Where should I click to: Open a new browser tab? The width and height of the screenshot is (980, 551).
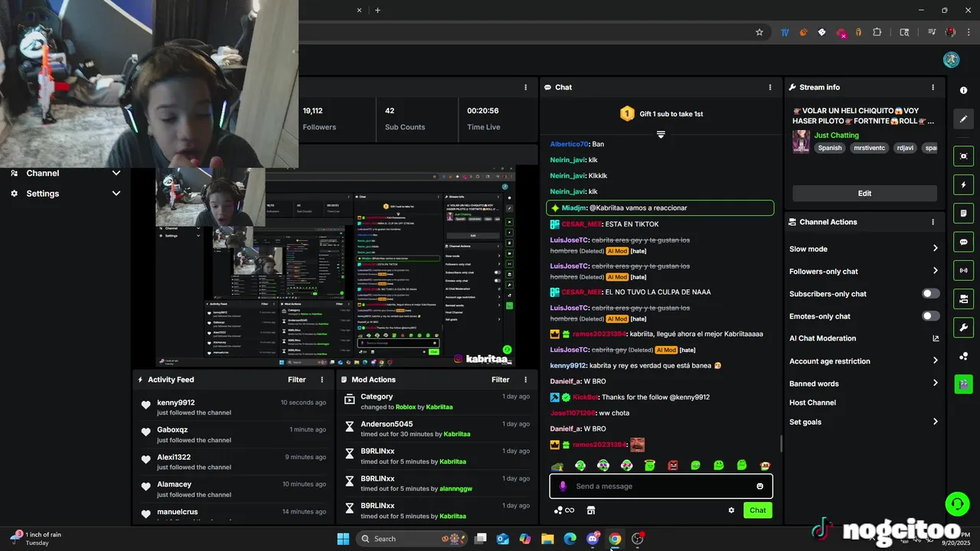tap(377, 10)
